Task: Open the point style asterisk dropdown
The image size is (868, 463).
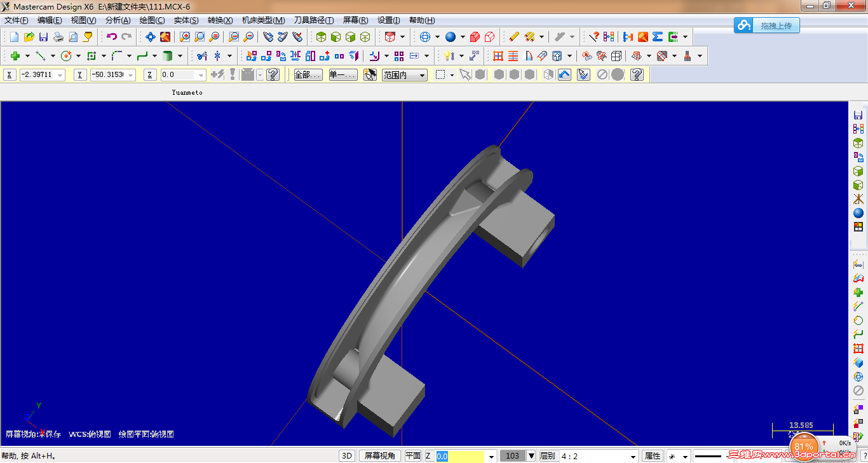Action: [x=685, y=456]
